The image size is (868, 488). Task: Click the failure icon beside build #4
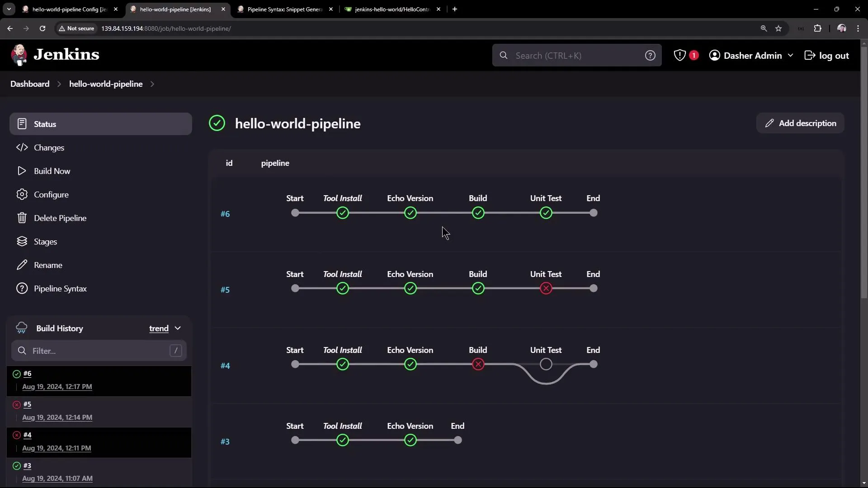[x=16, y=435]
